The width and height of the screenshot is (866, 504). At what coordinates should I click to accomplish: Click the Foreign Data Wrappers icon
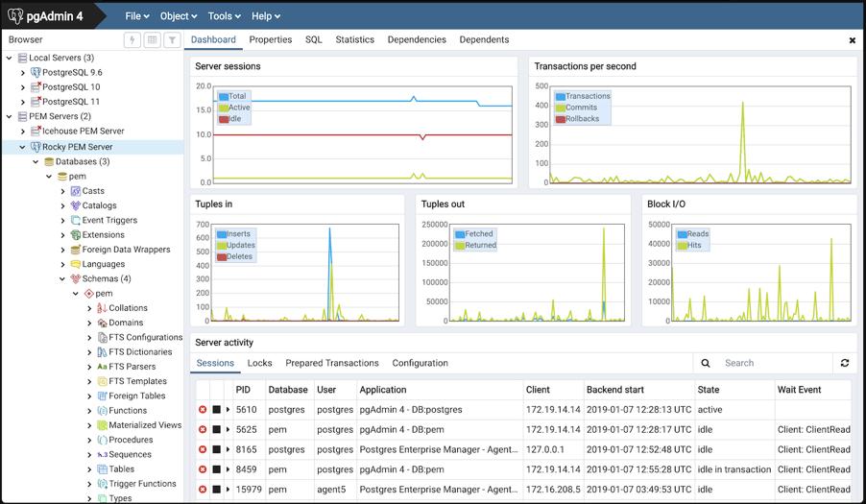pyautogui.click(x=76, y=250)
